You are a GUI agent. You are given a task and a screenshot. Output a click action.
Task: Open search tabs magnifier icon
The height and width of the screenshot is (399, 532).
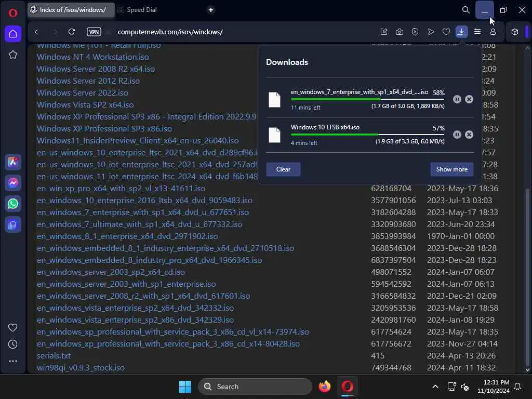click(x=466, y=10)
